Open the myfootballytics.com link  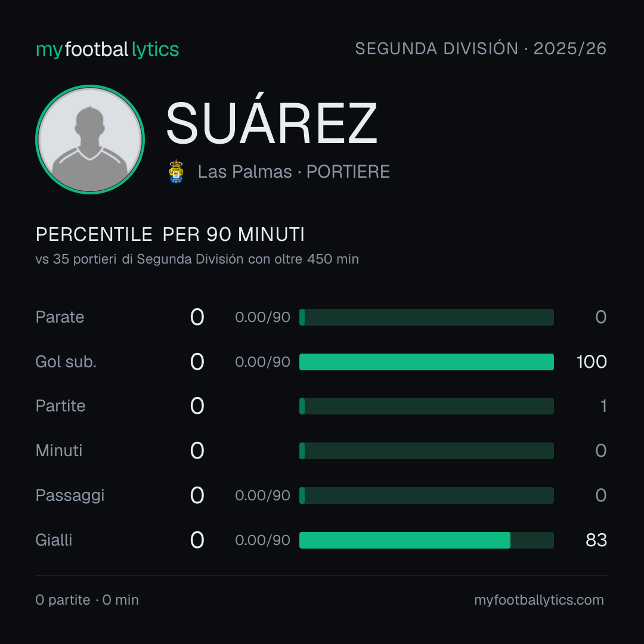coord(539,600)
